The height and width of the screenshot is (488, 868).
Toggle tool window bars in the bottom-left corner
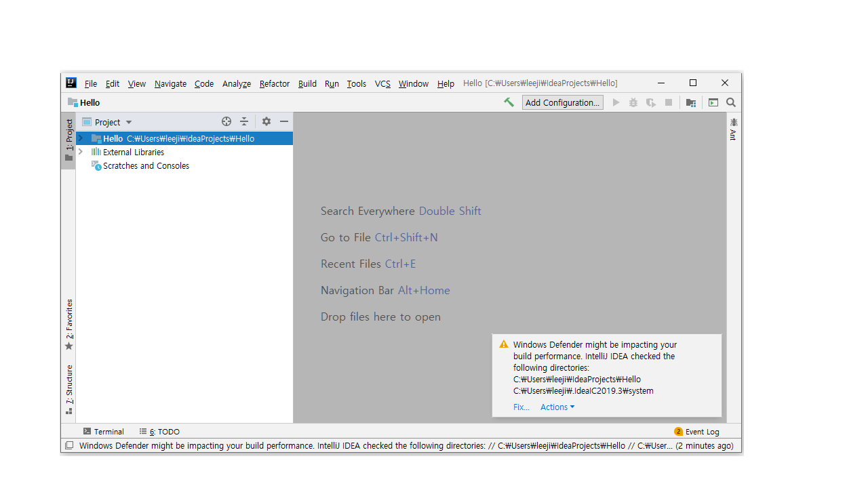pos(69,446)
